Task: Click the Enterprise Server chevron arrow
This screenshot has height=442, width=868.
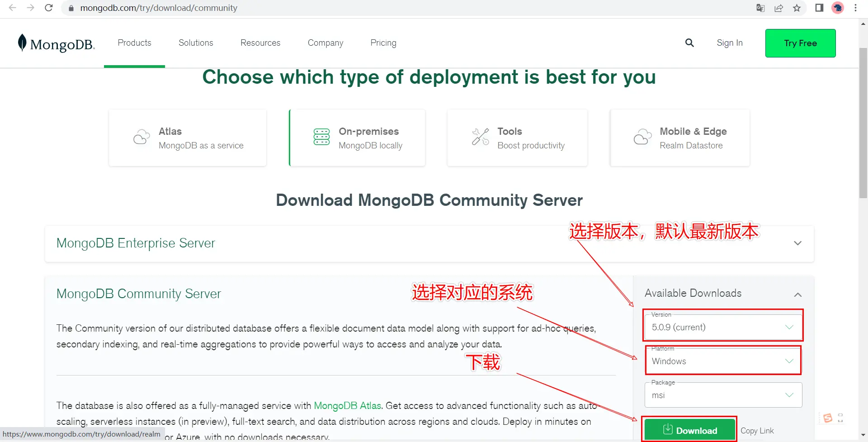Action: pos(797,243)
